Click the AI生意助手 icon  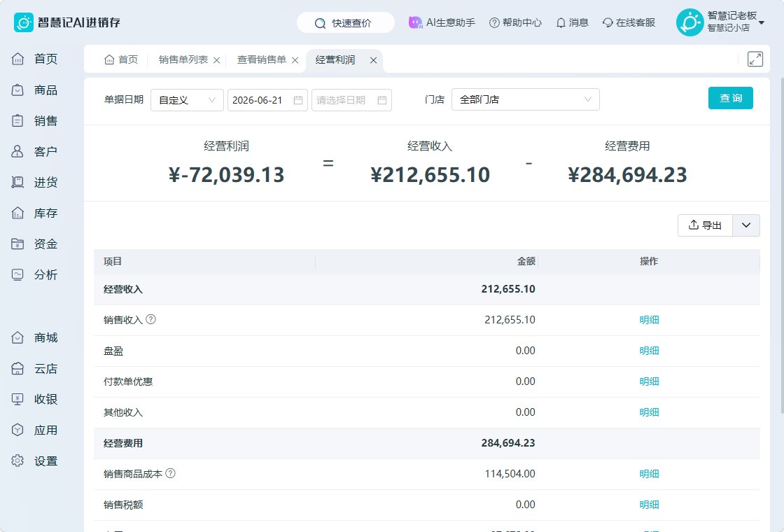click(x=415, y=22)
